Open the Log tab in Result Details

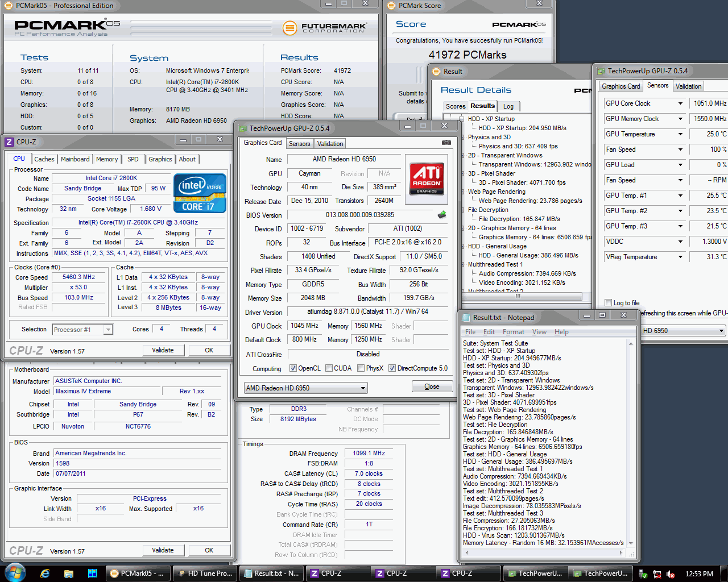(x=508, y=106)
